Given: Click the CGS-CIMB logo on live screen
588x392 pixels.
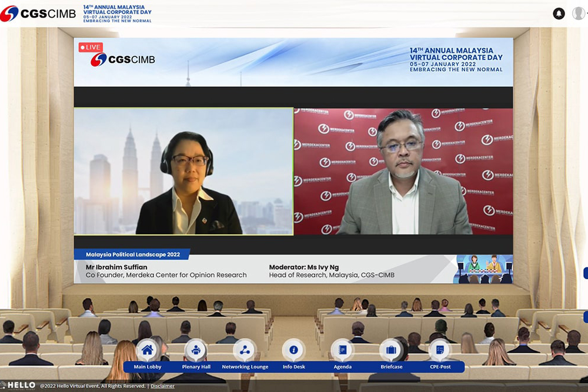Looking at the screenshot, I should (x=123, y=59).
